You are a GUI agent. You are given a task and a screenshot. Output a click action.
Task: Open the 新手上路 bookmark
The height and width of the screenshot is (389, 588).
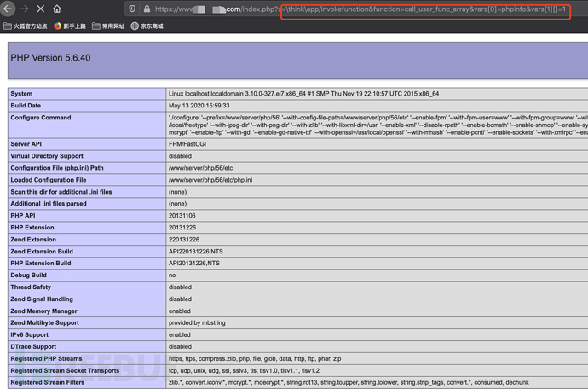point(70,26)
